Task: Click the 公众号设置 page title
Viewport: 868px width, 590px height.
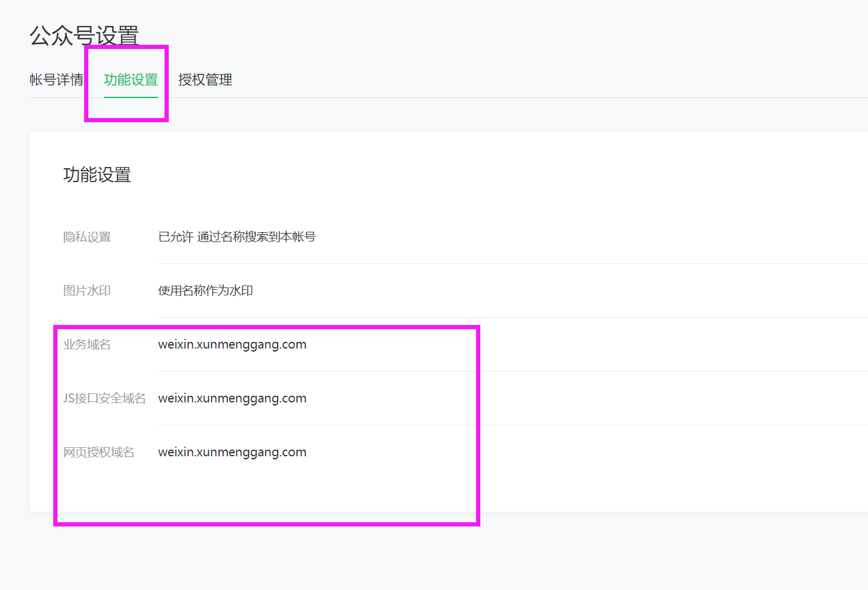Action: pos(84,36)
